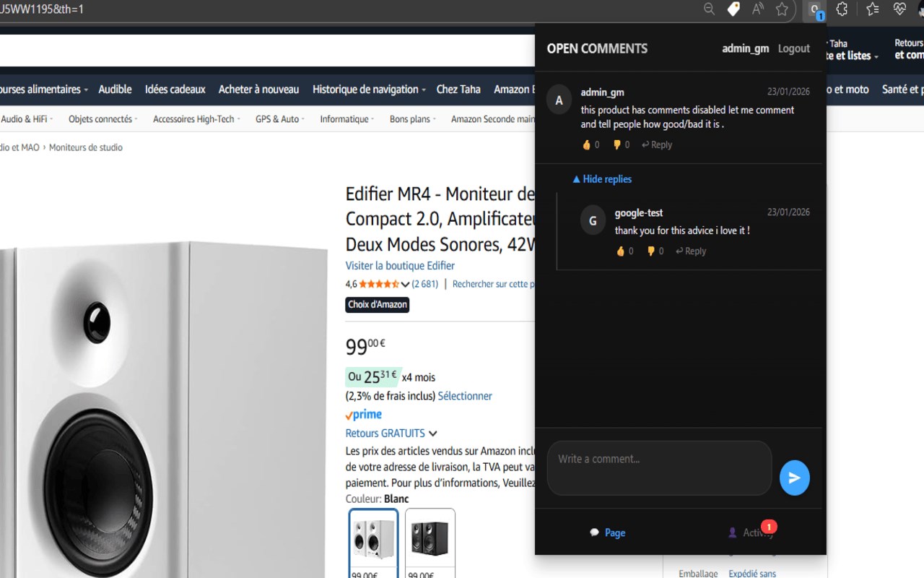Switch to the Activity tab
The height and width of the screenshot is (578, 924).
[x=751, y=532]
